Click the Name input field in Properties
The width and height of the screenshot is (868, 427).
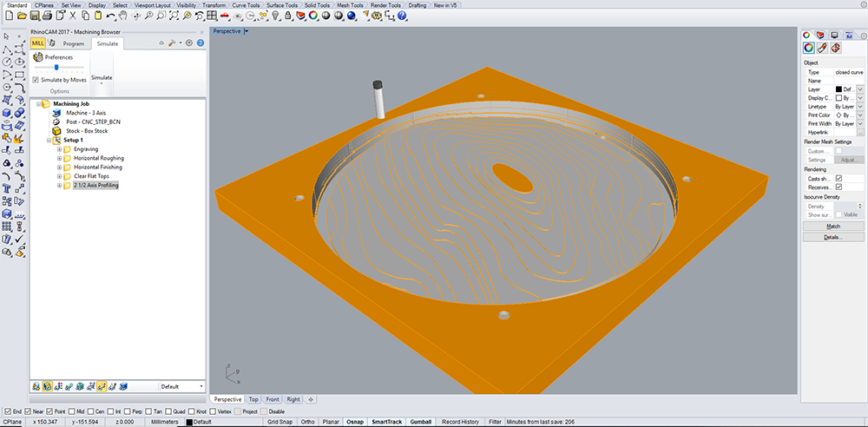[849, 81]
